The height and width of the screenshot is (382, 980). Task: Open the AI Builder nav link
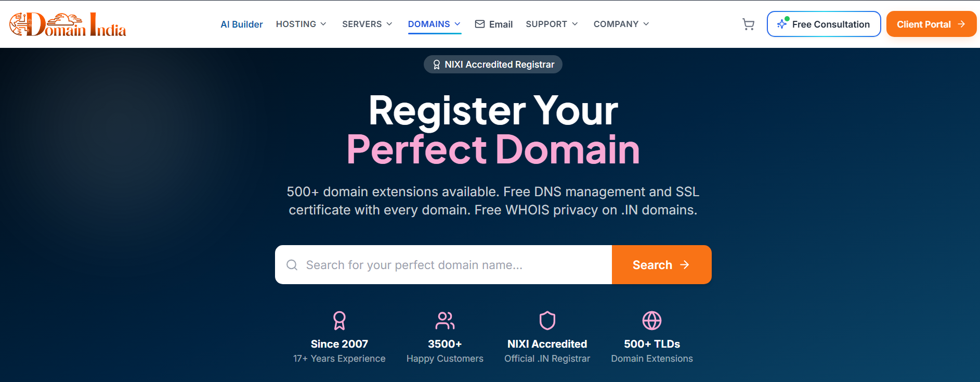pos(242,24)
